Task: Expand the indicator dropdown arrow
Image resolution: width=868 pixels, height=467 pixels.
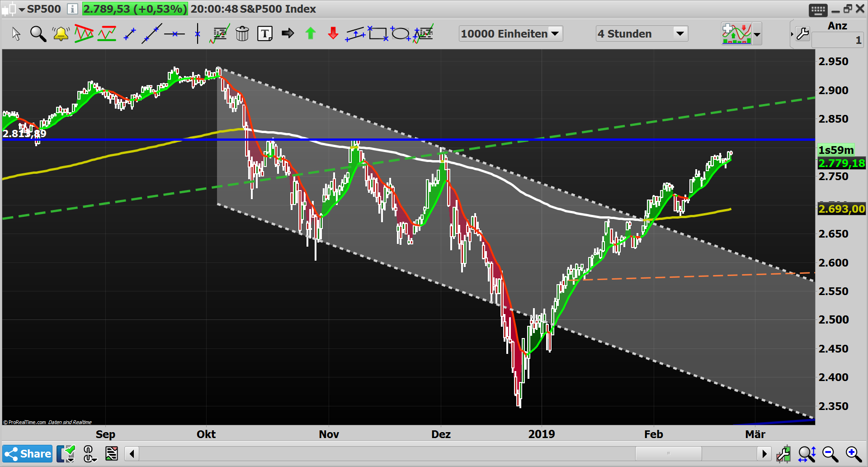Action: click(x=757, y=34)
